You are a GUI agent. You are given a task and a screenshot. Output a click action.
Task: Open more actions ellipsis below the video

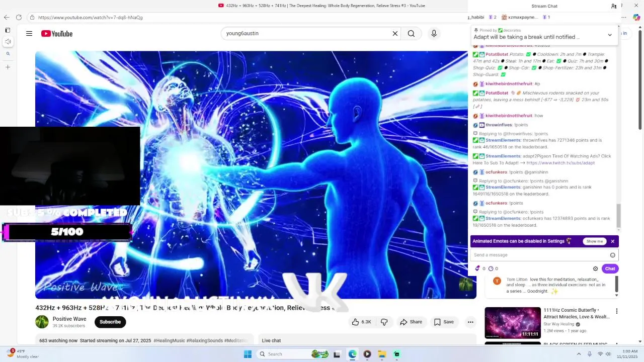coord(470,322)
